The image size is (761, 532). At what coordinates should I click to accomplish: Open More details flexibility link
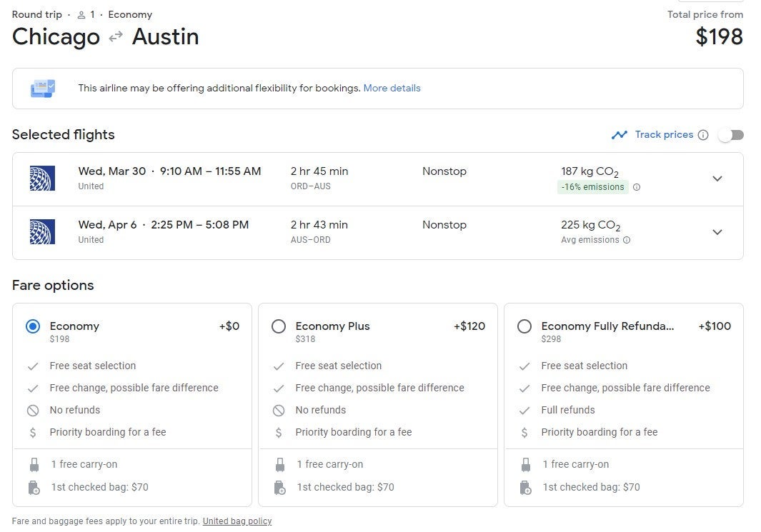click(x=392, y=89)
